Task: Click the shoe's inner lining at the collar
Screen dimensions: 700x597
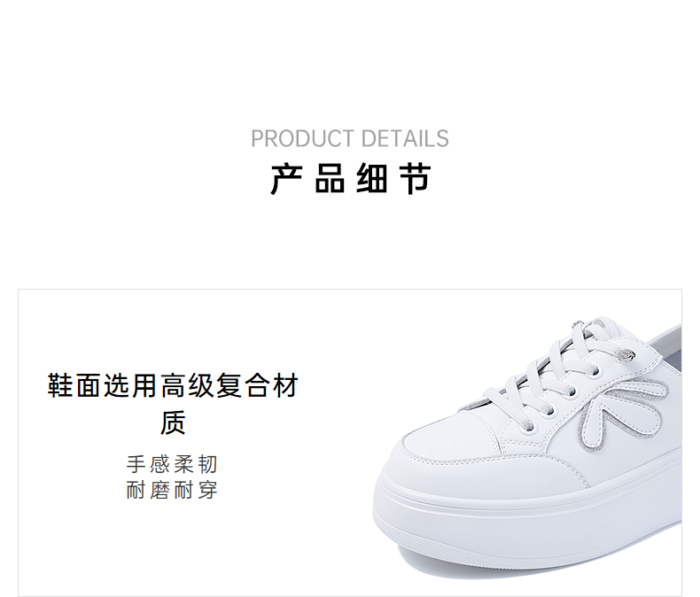Action: click(x=667, y=345)
